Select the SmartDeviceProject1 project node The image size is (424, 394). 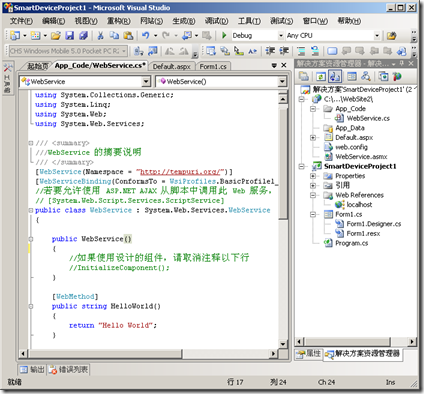coord(360,166)
